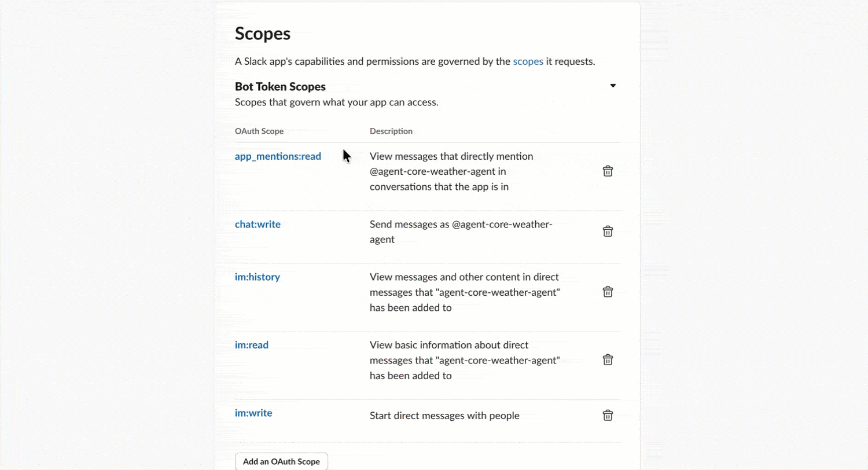This screenshot has height=470, width=868.
Task: Open the im:read scope link
Action: pos(251,344)
